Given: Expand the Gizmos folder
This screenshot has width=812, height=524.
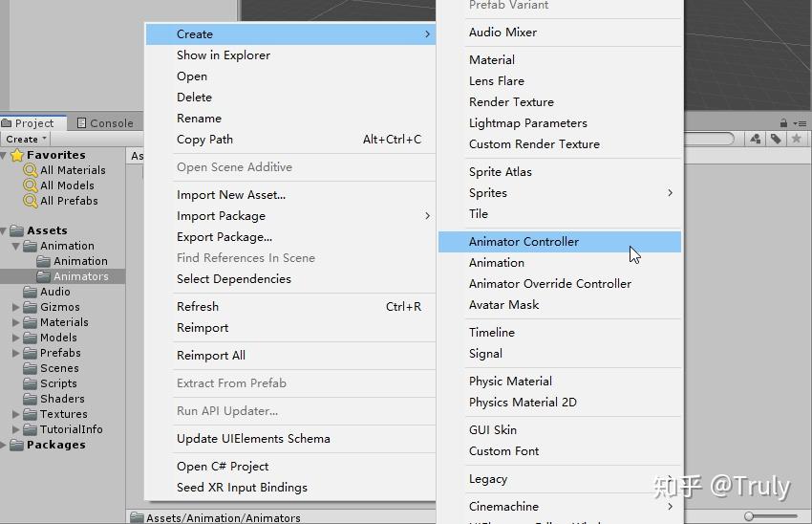Looking at the screenshot, I should (x=16, y=307).
